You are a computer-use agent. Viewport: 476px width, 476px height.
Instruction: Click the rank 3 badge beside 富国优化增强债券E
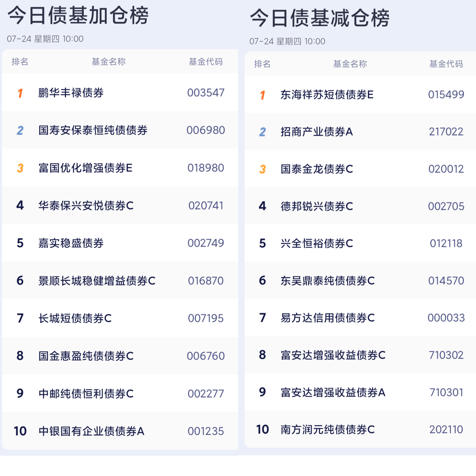(x=20, y=168)
